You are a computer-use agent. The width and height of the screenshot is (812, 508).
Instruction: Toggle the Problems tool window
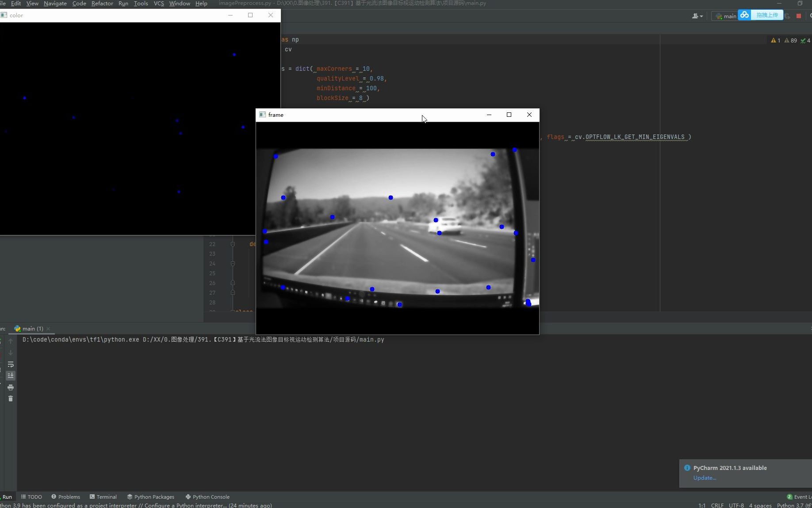(x=69, y=496)
